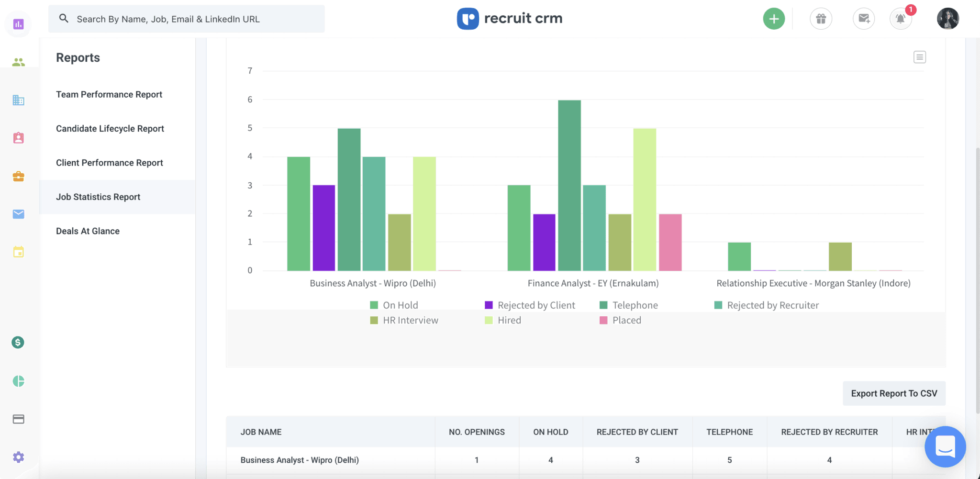980x479 pixels.
Task: Select Team Performance Report
Action: pos(109,94)
